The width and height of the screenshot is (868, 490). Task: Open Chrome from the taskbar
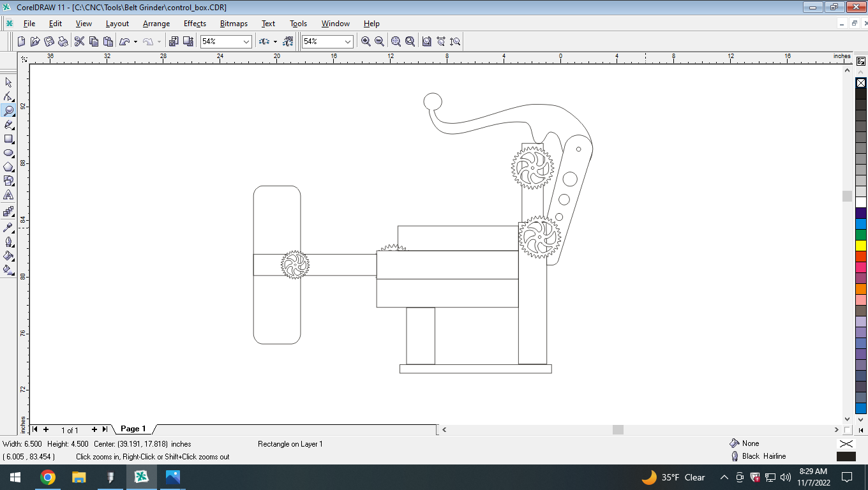(49, 477)
